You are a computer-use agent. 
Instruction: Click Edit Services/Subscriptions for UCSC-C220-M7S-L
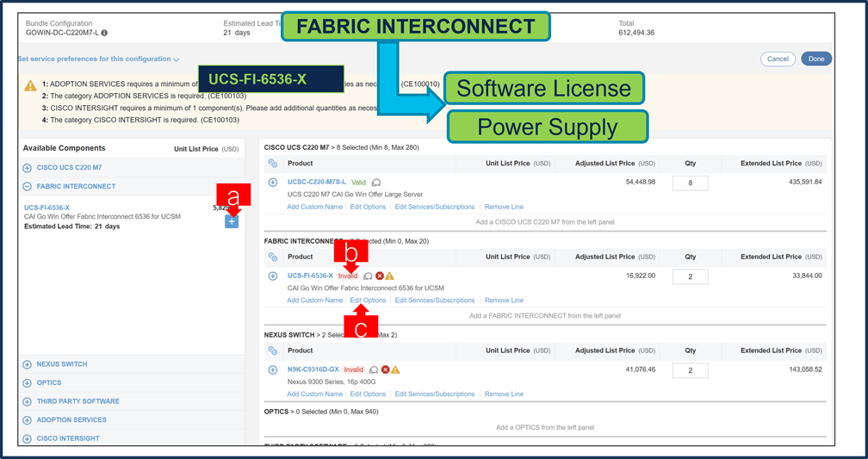tap(435, 207)
